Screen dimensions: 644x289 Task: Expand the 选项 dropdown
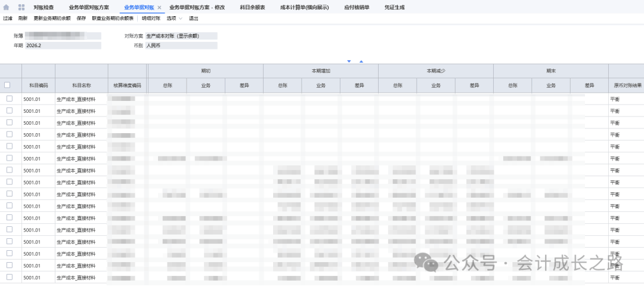[x=175, y=19]
